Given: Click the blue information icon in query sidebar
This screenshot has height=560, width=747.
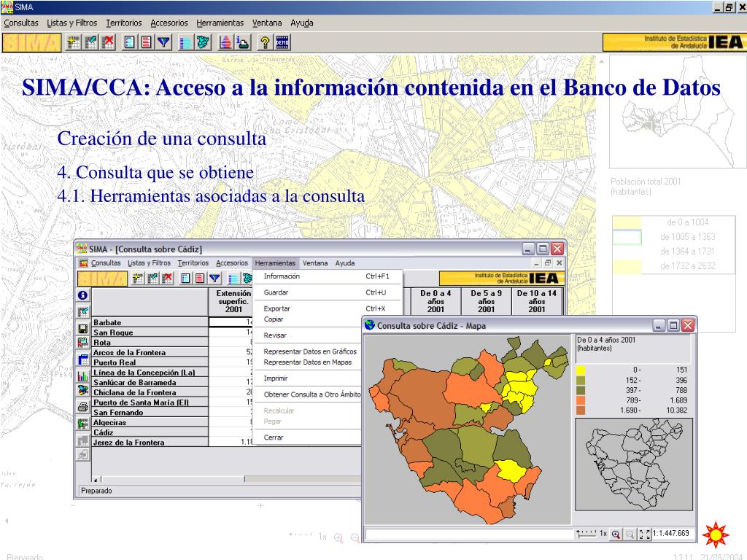Looking at the screenshot, I should pos(83,295).
